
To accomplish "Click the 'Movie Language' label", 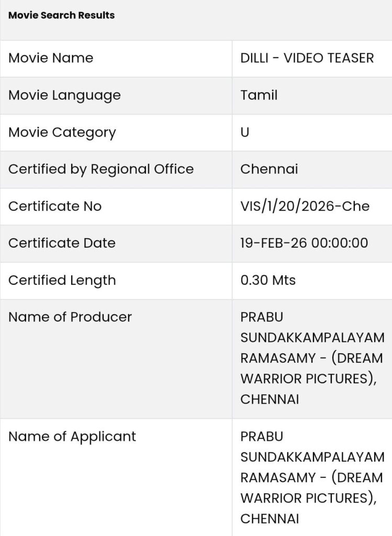I will click(64, 95).
